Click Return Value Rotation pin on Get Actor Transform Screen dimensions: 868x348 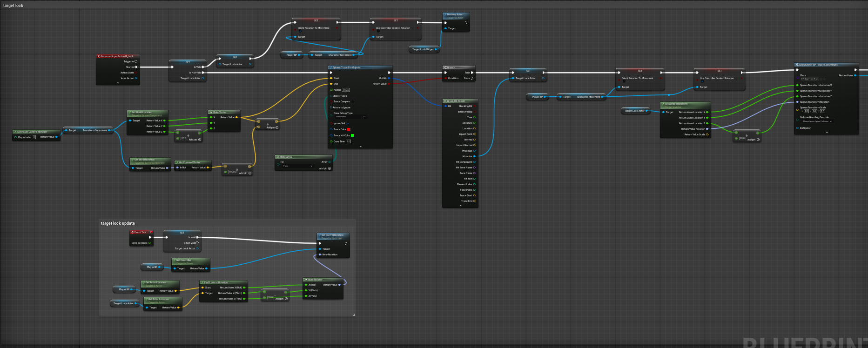[x=707, y=129]
